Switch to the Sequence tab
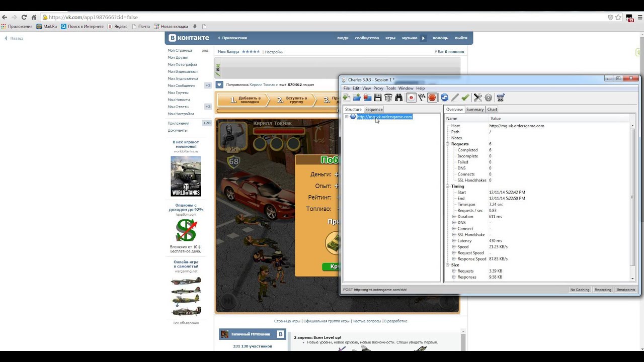The height and width of the screenshot is (362, 644). click(374, 109)
